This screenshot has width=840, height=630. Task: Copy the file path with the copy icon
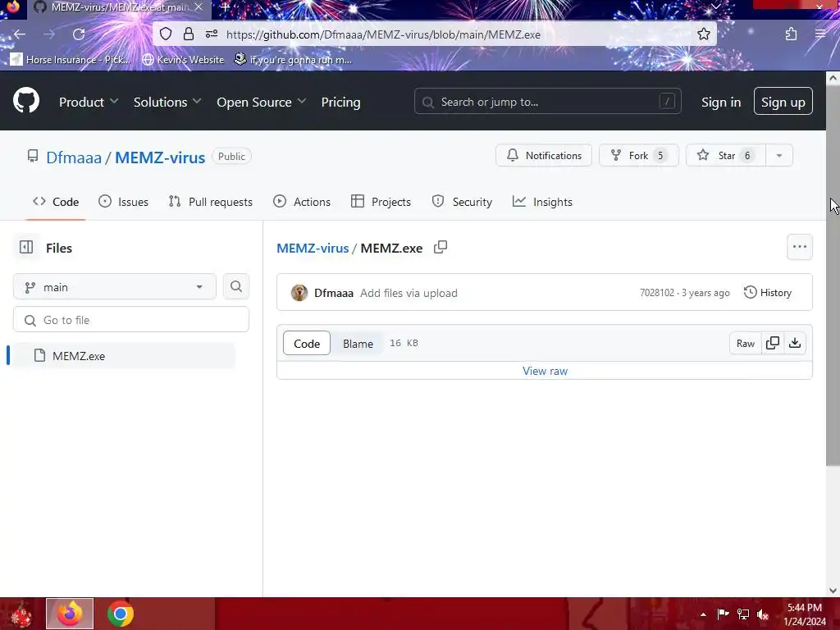[x=441, y=248]
